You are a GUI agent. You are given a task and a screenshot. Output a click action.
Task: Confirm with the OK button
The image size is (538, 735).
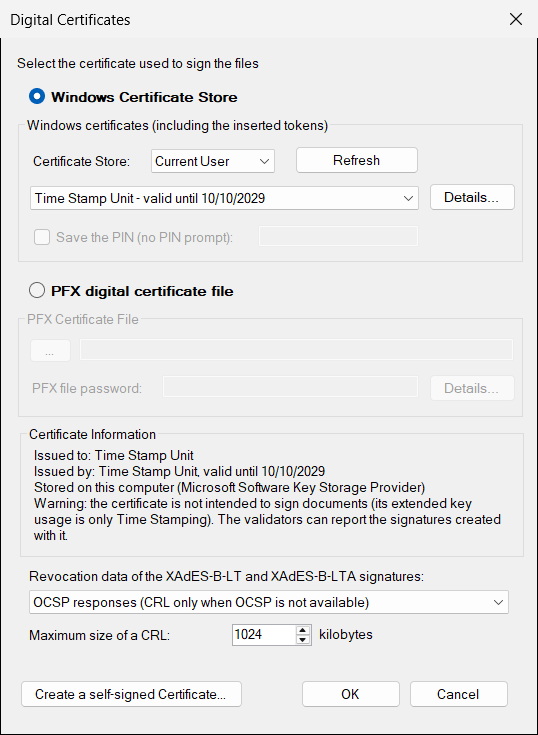[351, 694]
